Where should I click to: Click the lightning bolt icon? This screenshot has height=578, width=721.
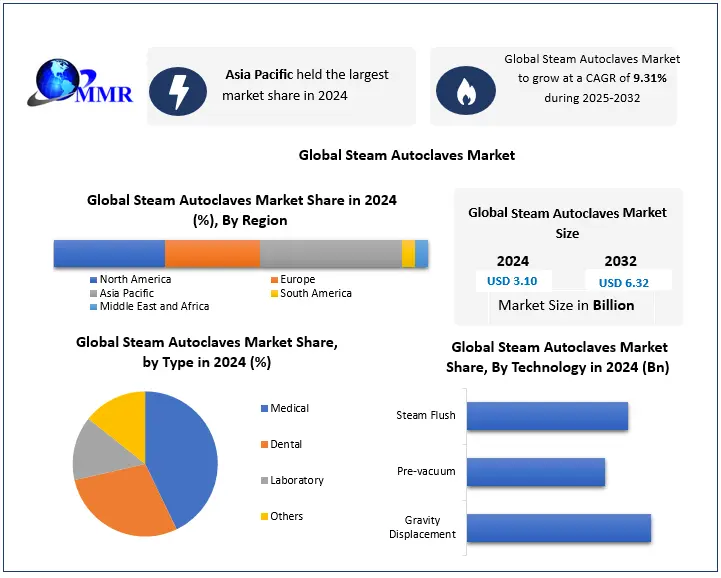coord(178,91)
